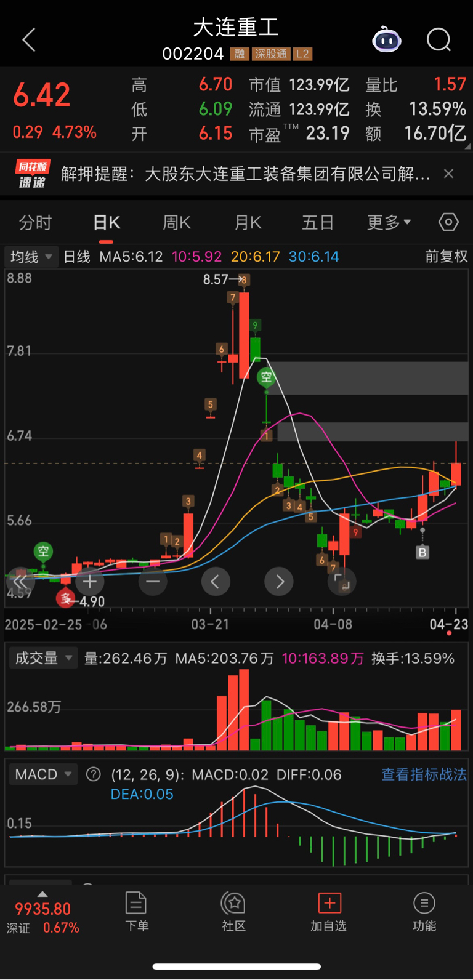Tap the 同花顺速递 logo
This screenshot has width=473, height=980.
33,174
